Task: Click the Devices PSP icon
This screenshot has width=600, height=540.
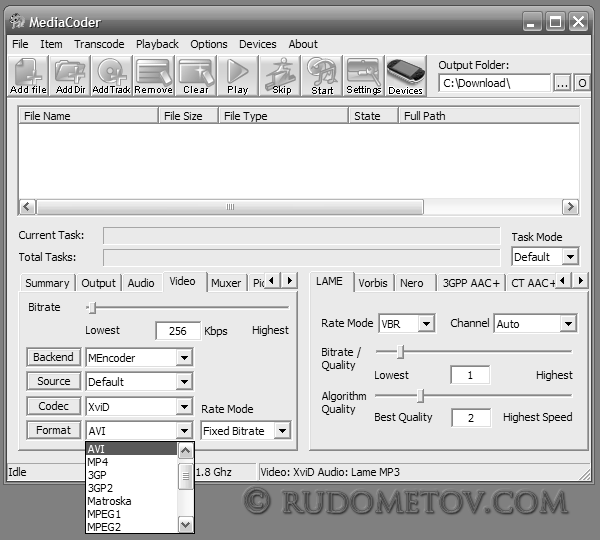Action: tap(406, 76)
